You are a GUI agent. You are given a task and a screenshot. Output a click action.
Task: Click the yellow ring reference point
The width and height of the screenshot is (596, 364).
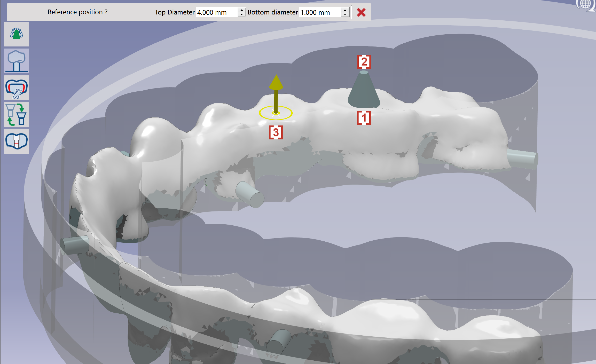[276, 113]
